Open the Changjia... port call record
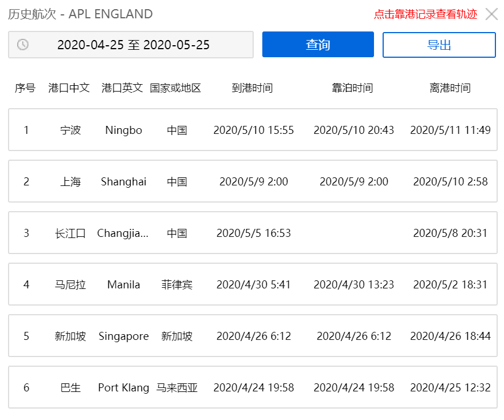The image size is (504, 420). pyautogui.click(x=253, y=233)
